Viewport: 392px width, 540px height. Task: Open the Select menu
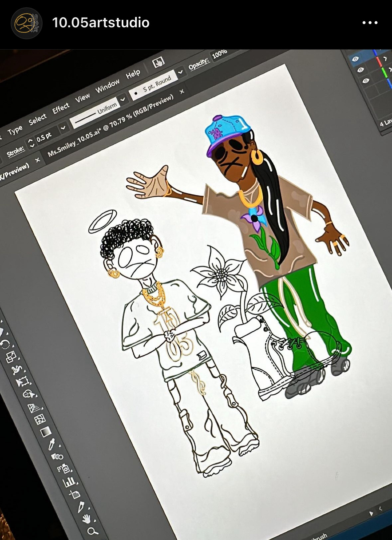pyautogui.click(x=37, y=119)
